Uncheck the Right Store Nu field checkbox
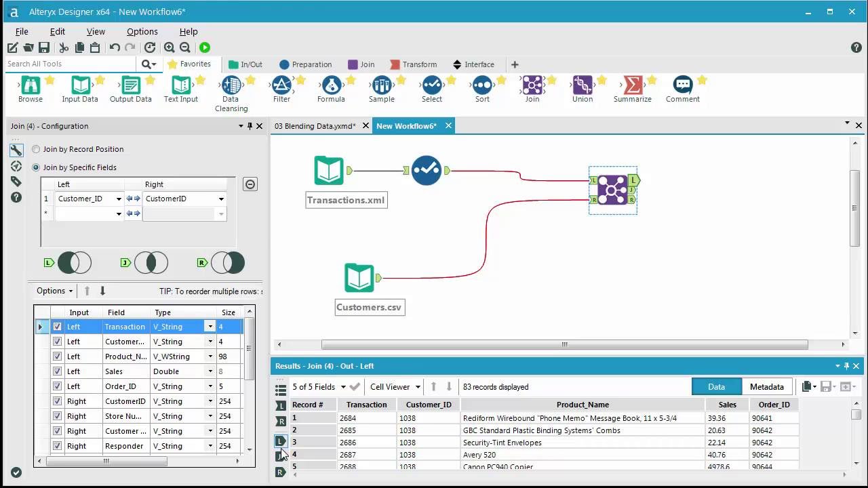Viewport: 868px width, 488px height. [x=57, y=416]
